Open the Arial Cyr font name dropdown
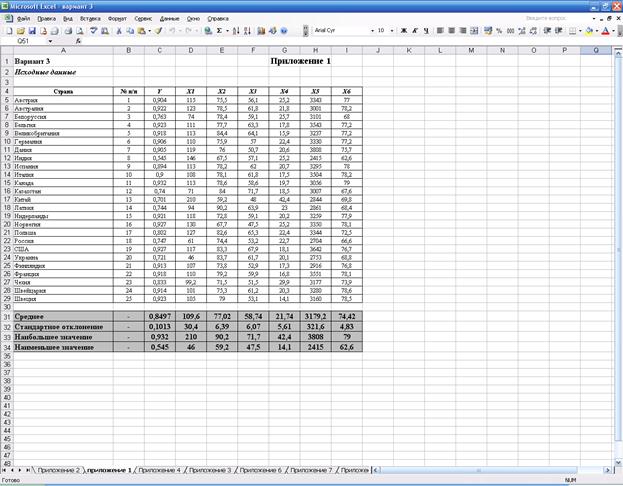This screenshot has height=486, width=623. [x=372, y=31]
